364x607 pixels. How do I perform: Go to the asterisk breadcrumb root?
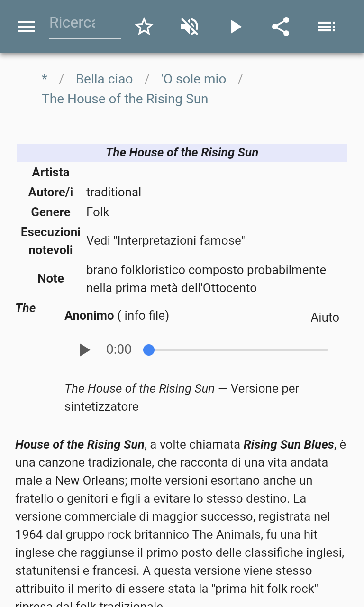pyautogui.click(x=45, y=79)
